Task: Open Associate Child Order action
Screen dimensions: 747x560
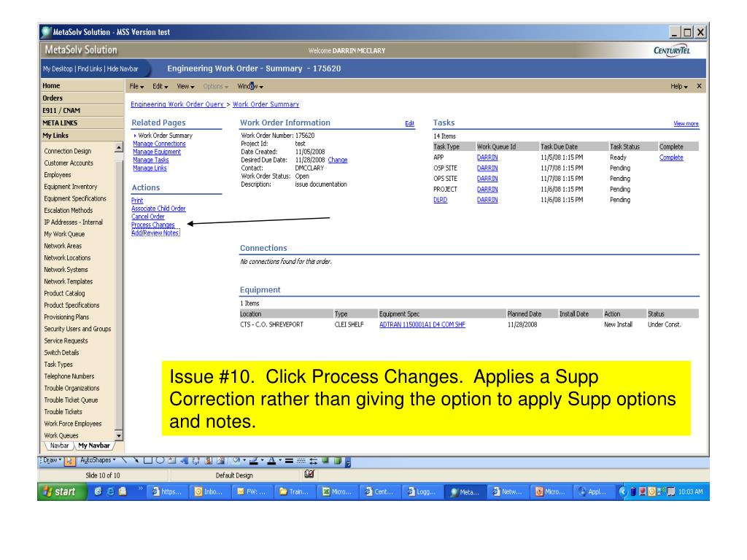Action: tap(158, 209)
